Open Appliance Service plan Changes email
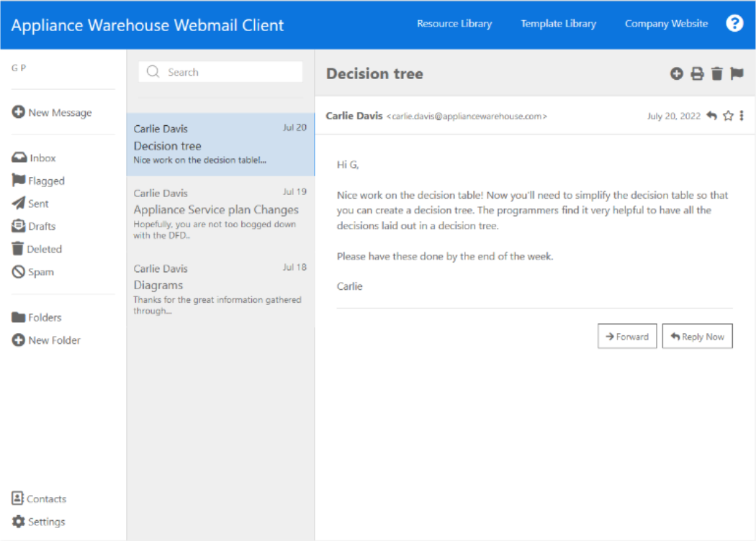Screen dimensions: 756x541 pos(220,214)
